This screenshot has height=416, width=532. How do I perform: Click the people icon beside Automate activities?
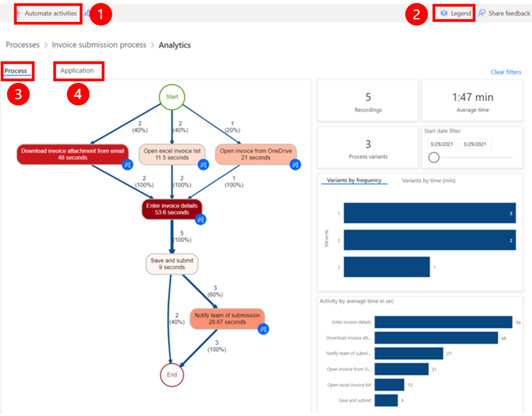pos(88,14)
